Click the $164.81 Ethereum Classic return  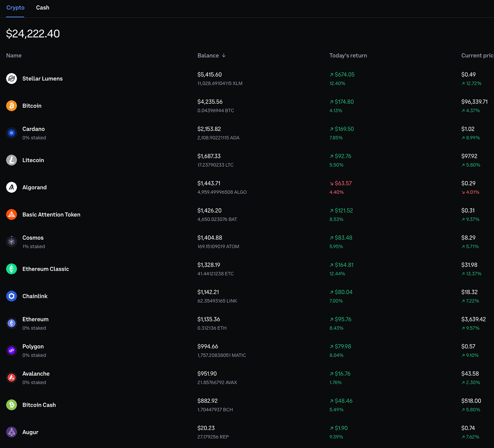342,265
